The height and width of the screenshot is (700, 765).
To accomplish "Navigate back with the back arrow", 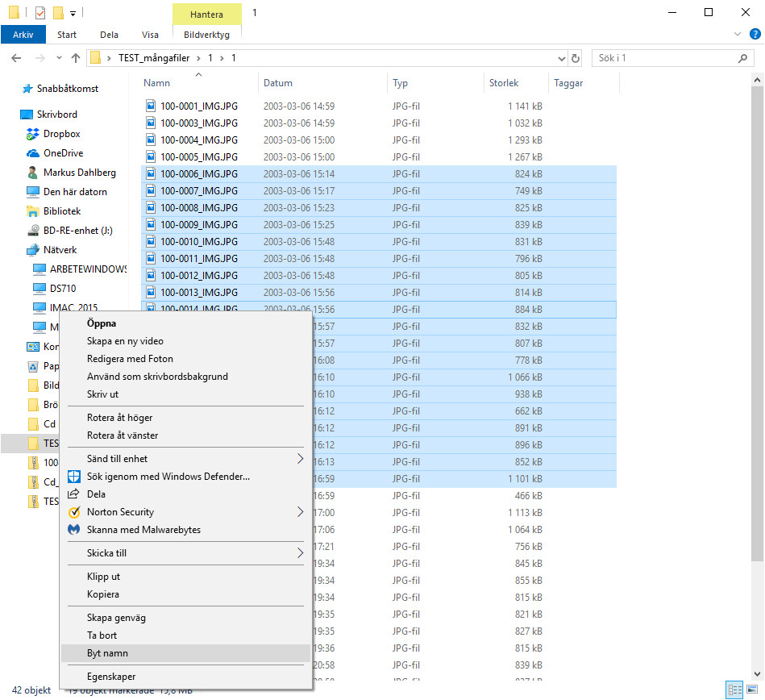I will (x=17, y=59).
